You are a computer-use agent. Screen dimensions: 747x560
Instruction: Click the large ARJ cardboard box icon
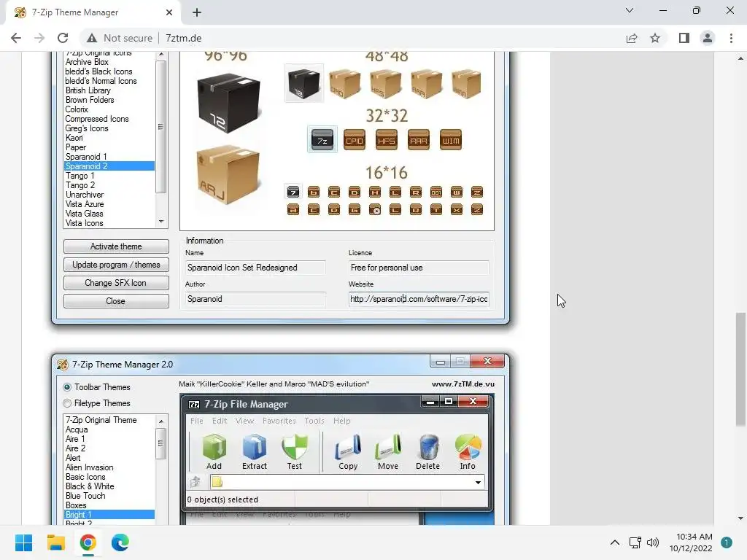click(228, 175)
